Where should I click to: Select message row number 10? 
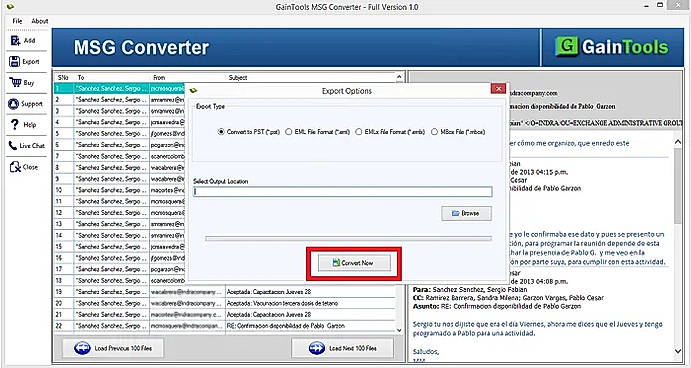(x=119, y=190)
